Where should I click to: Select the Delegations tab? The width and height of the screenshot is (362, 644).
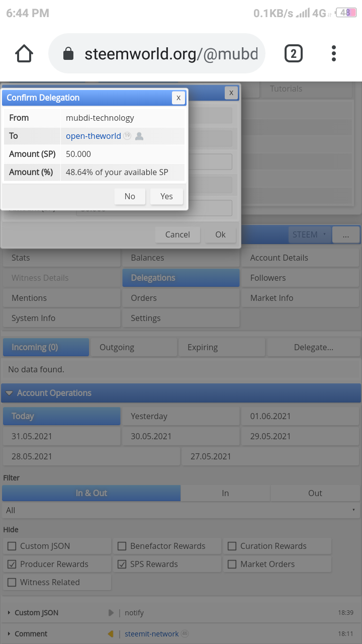(x=181, y=278)
